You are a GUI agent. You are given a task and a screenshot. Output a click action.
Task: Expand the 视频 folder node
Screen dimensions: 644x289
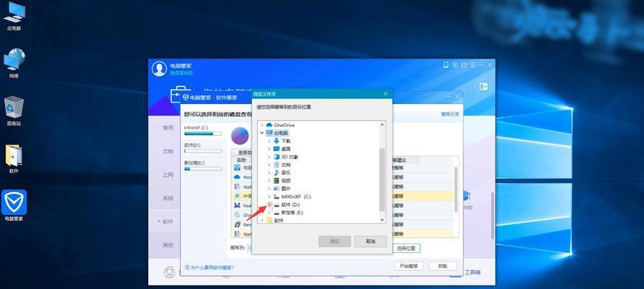(x=269, y=181)
